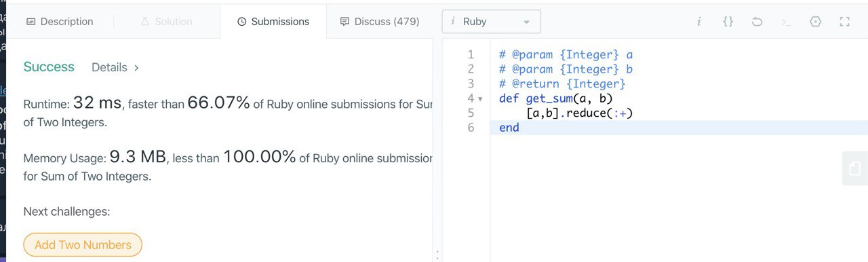The height and width of the screenshot is (262, 868).
Task: Open the Add Two Numbers challenge
Action: click(83, 245)
